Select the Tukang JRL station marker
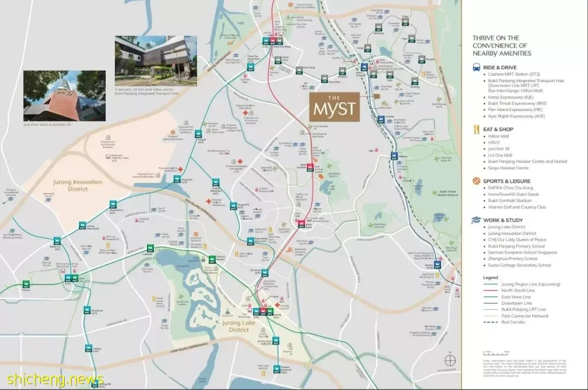588x390 pixels. 88,348
